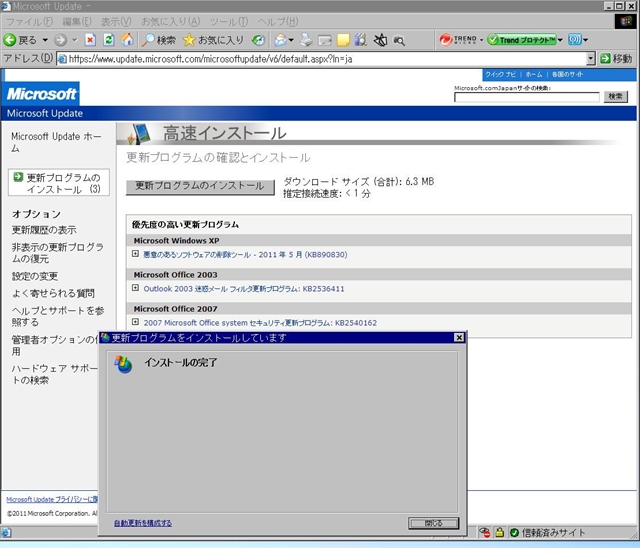Image resolution: width=640 pixels, height=548 pixels.
Task: Click the History toolbar icon
Action: [258, 40]
